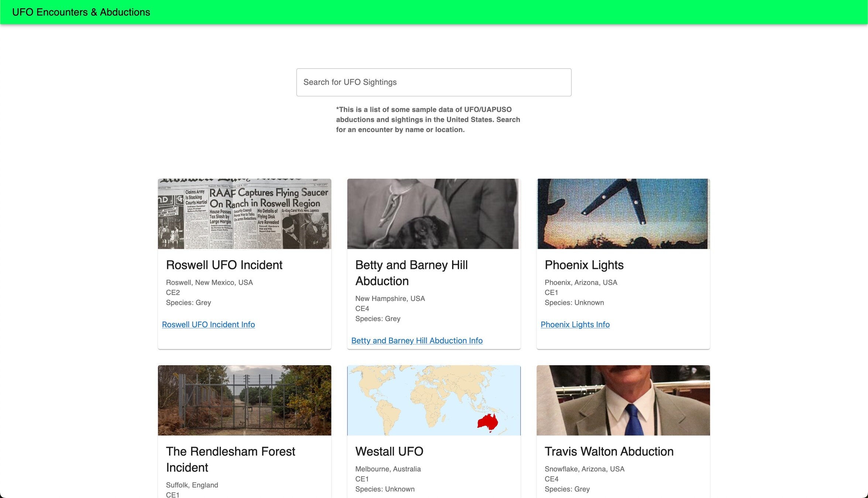Image resolution: width=868 pixels, height=498 pixels.
Task: Click the Betty and Barney Hill Abduction heading
Action: (x=411, y=273)
